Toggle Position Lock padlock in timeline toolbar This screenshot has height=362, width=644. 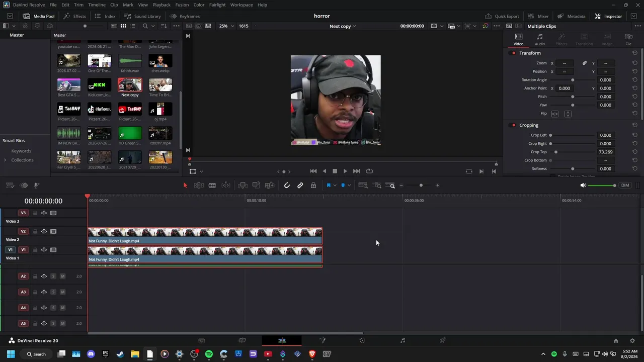[313, 186]
